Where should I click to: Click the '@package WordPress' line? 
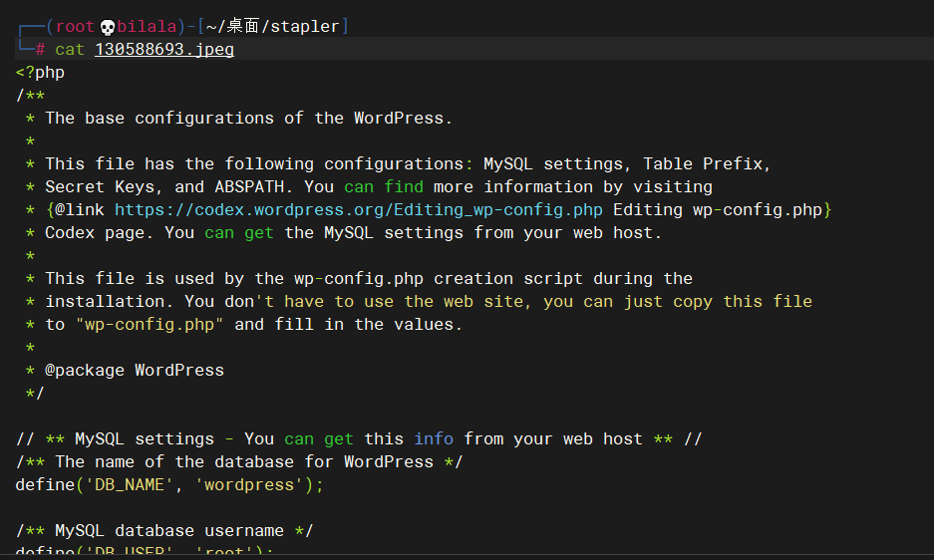coord(135,370)
